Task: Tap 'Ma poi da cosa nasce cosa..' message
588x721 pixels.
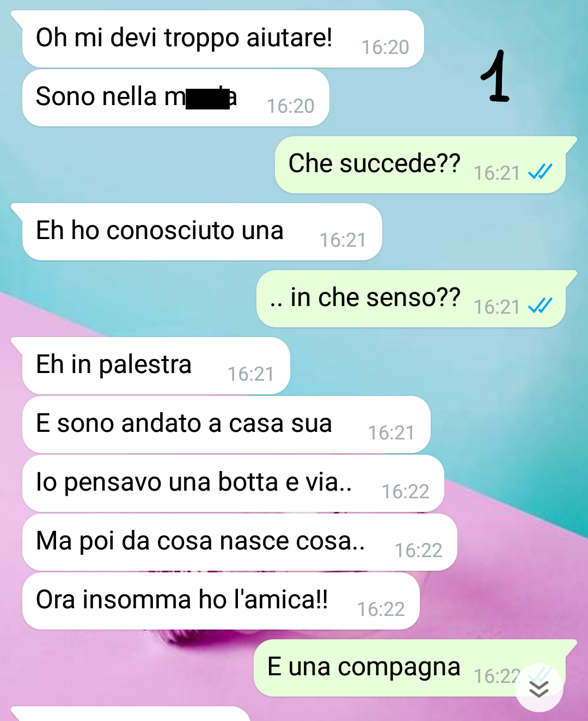Action: (239, 542)
